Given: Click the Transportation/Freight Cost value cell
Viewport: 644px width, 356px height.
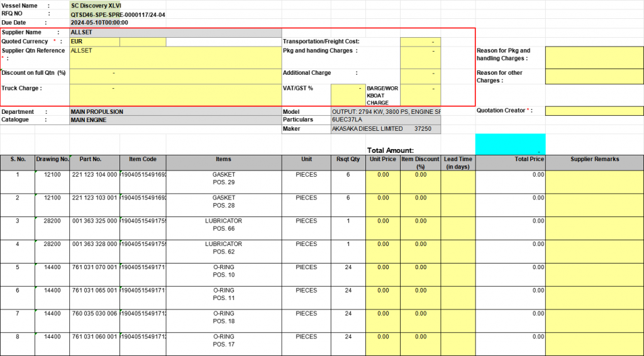Looking at the screenshot, I should 420,42.
